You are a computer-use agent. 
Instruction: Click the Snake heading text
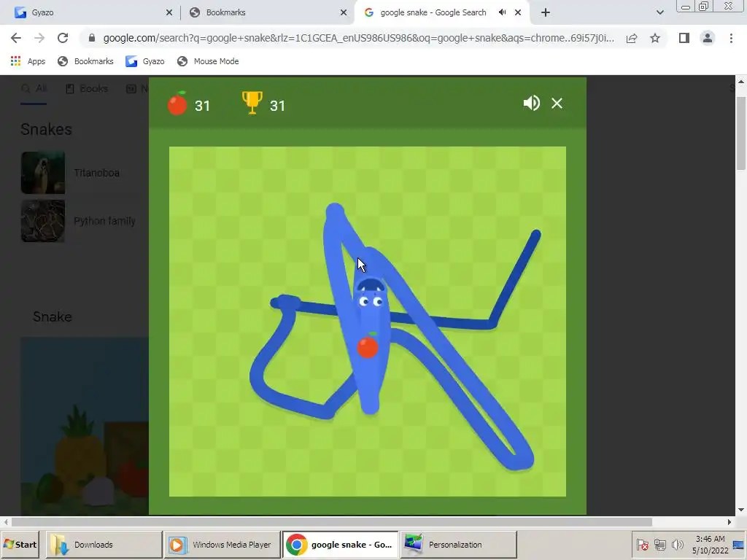(x=53, y=316)
